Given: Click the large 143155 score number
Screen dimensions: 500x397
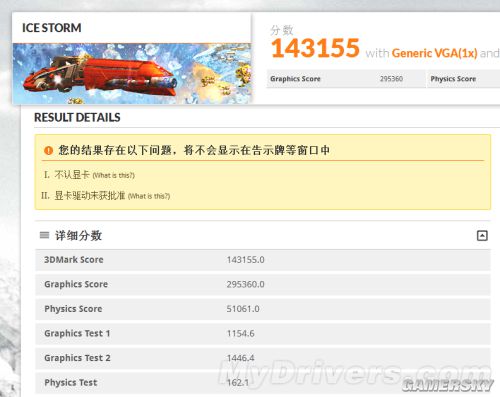Looking at the screenshot, I should point(315,48).
